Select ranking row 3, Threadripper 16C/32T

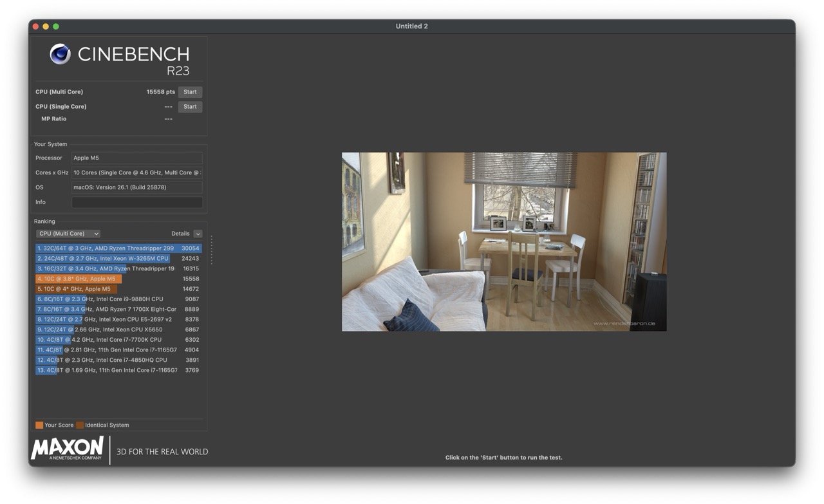(118, 269)
